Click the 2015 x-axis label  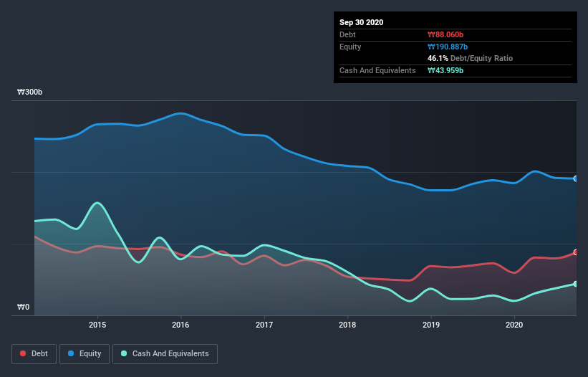97,325
